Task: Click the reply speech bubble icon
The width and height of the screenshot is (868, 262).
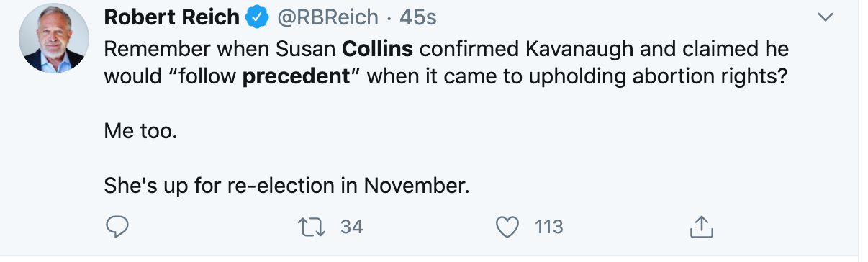Action: [x=117, y=227]
